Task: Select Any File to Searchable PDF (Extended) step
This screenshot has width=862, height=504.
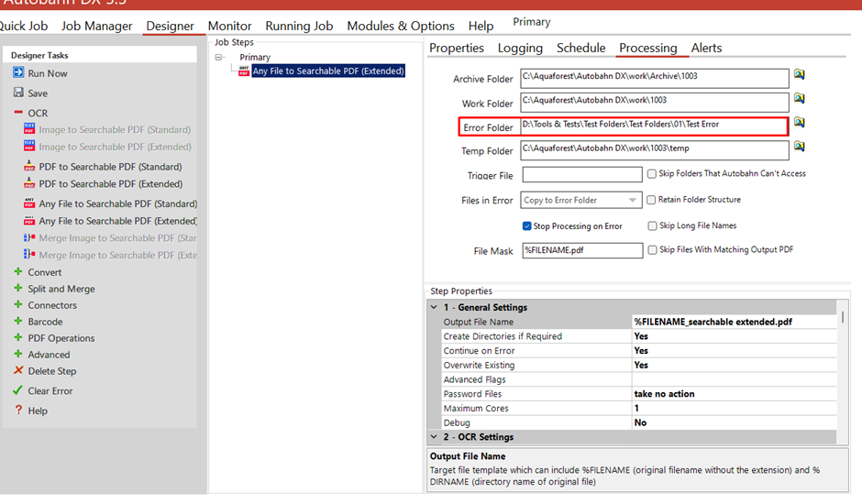Action: (328, 71)
